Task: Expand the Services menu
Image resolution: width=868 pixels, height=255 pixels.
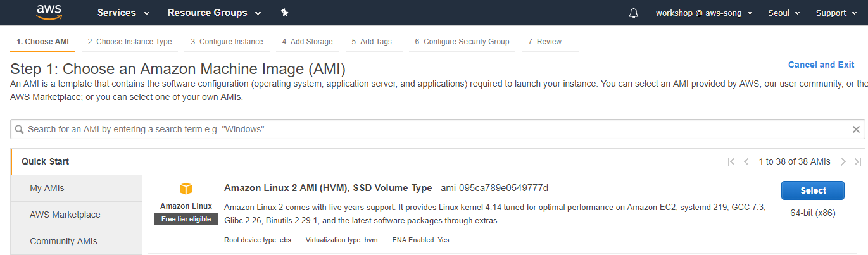Action: click(123, 13)
